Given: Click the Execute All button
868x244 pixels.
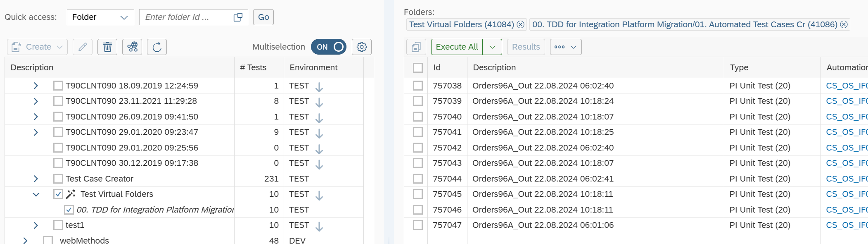Looking at the screenshot, I should 457,47.
